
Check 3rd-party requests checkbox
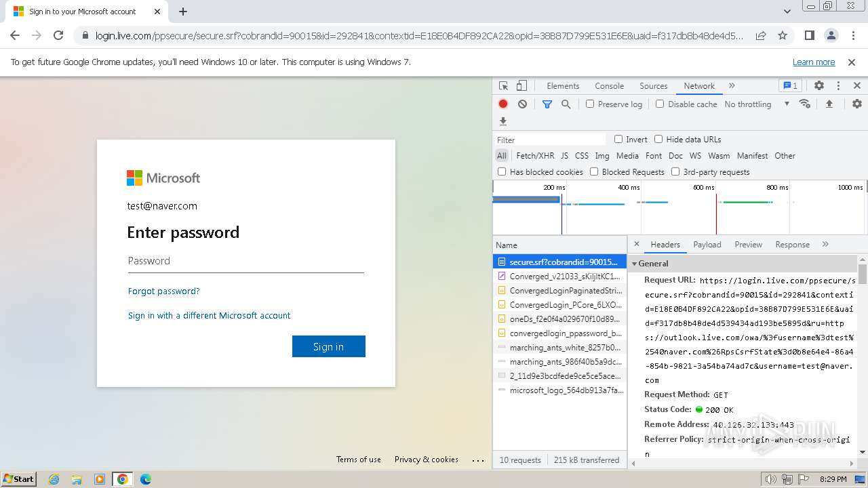pyautogui.click(x=675, y=171)
